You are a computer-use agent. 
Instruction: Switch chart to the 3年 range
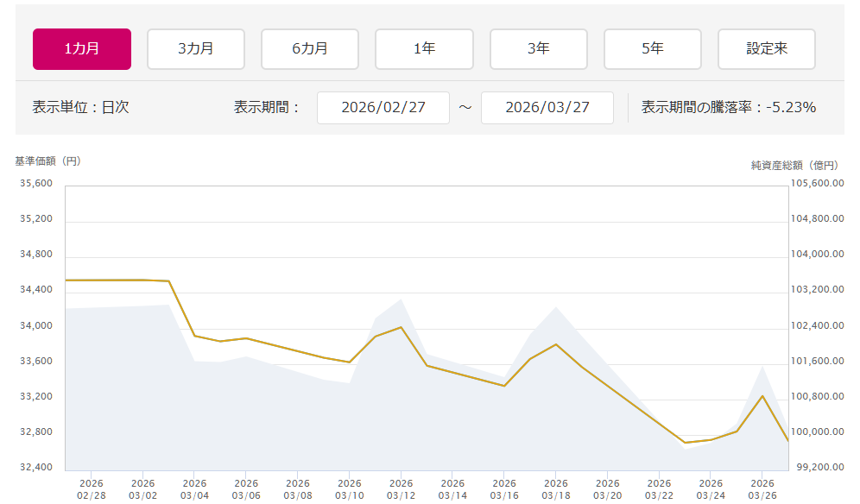[539, 49]
